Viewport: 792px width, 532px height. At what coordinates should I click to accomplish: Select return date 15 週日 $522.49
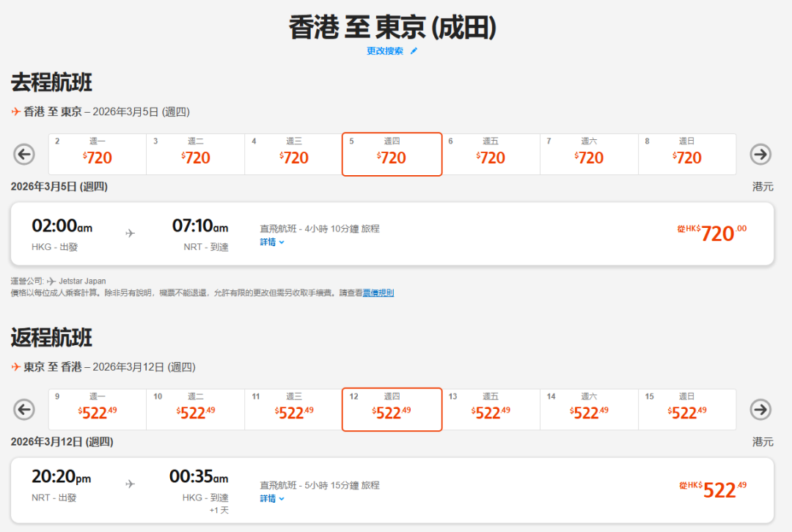[x=687, y=410]
